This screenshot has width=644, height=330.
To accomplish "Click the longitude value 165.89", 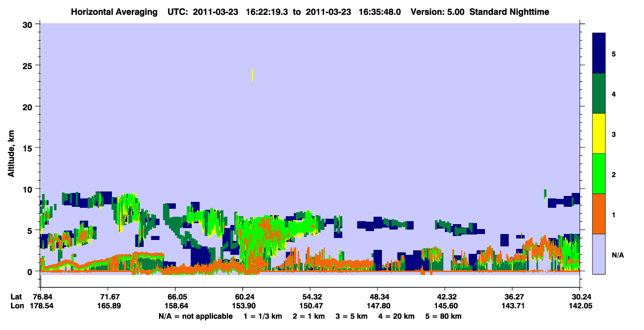I will [108, 306].
